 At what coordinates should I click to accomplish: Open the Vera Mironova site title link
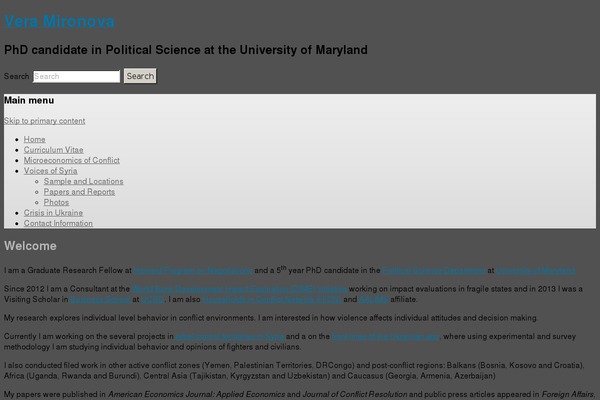click(59, 21)
